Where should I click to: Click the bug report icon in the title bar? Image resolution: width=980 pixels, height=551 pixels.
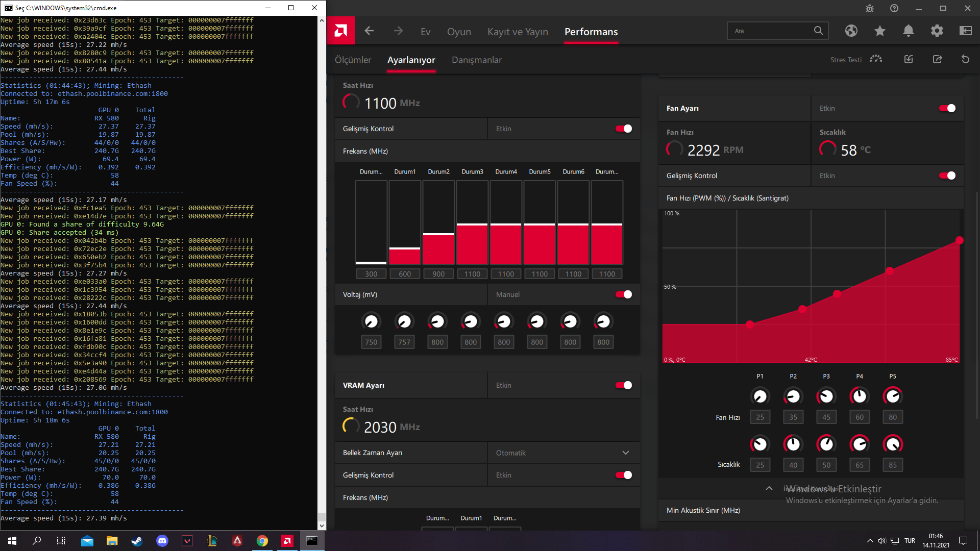pos(870,8)
